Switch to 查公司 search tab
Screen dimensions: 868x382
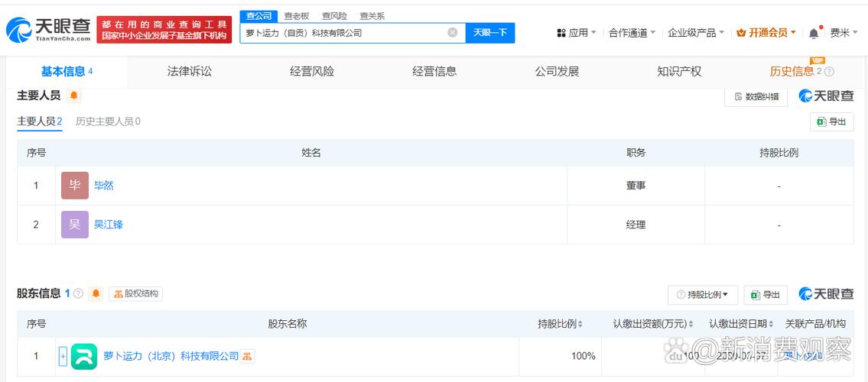(x=258, y=16)
